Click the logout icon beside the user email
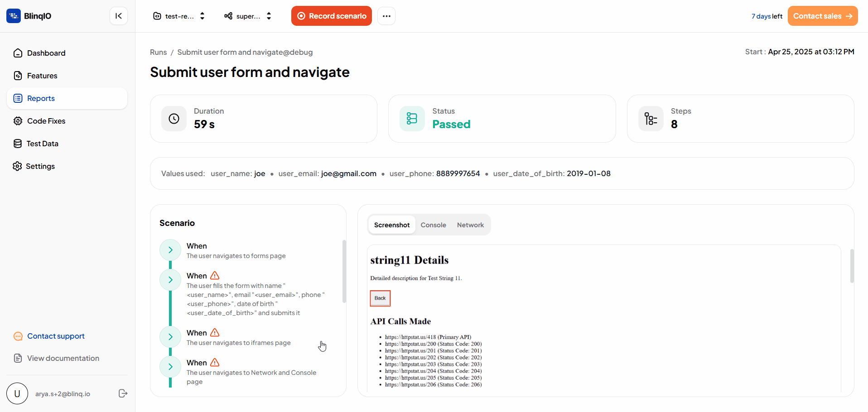868x412 pixels. [x=123, y=393]
